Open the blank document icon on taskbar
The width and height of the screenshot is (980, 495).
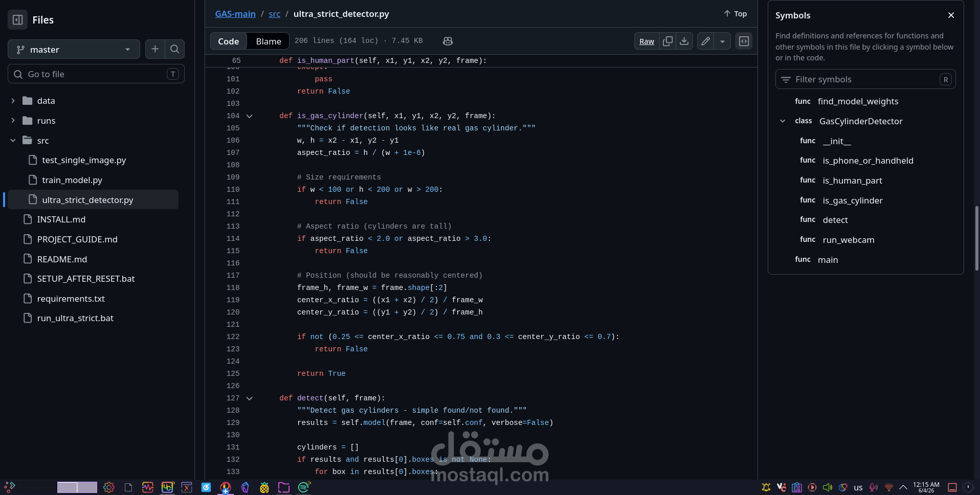[x=128, y=487]
